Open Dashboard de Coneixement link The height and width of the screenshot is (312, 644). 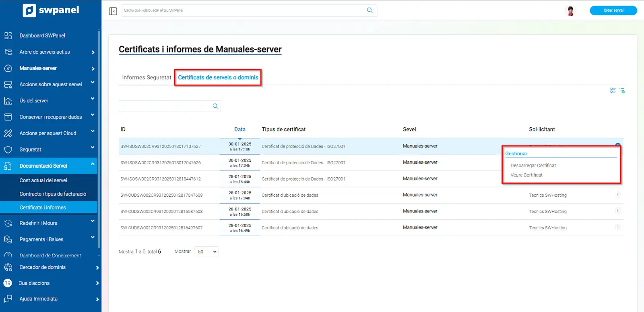(50, 256)
